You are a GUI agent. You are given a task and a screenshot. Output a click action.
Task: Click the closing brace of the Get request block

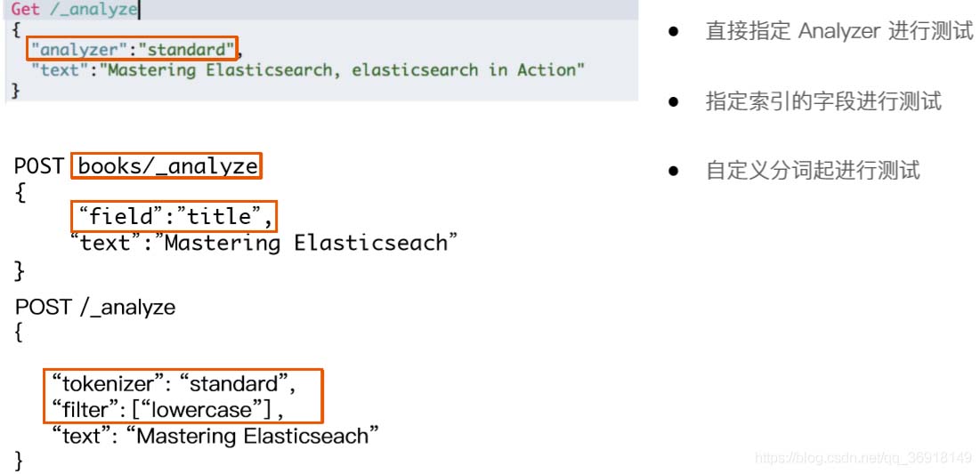14,91
